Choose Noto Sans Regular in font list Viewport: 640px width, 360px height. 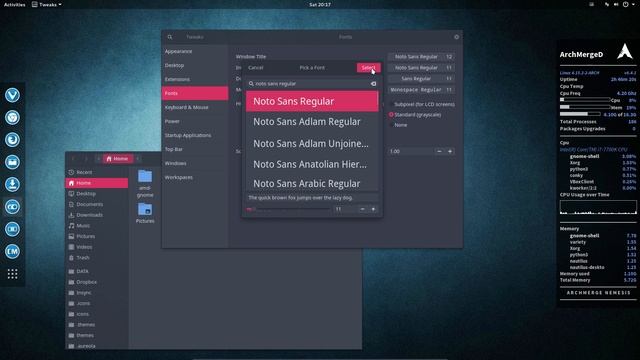(x=312, y=101)
